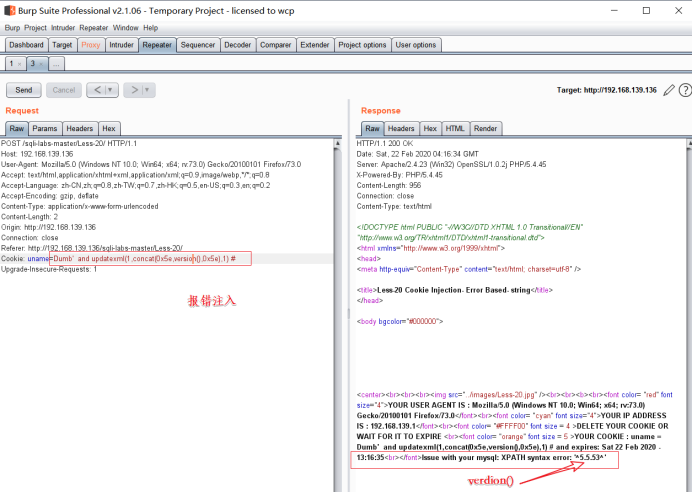The image size is (692, 493).
Task: Close Repeater tab 1
Action: point(19,64)
